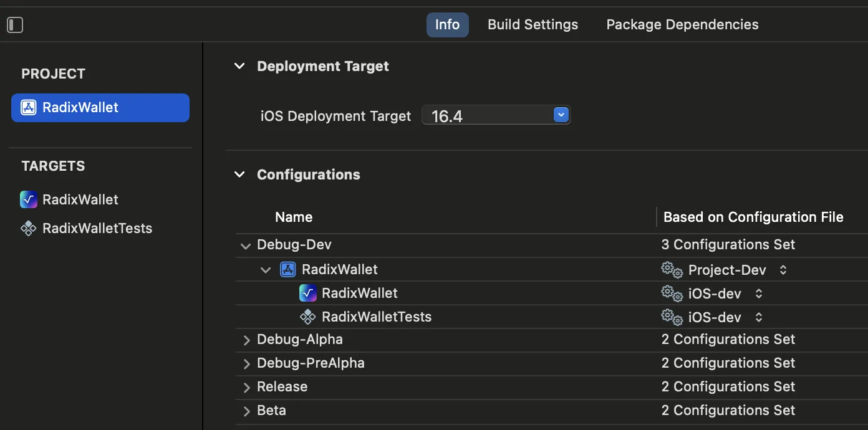Collapse the Debug-Dev configuration row
Image resolution: width=868 pixels, height=430 pixels.
[x=246, y=246]
